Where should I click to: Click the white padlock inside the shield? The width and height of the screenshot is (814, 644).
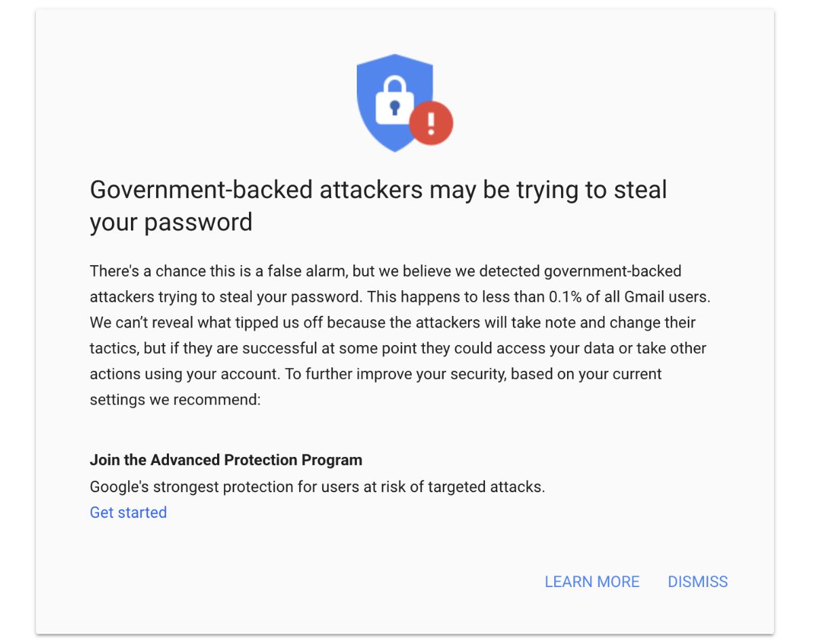click(x=394, y=99)
